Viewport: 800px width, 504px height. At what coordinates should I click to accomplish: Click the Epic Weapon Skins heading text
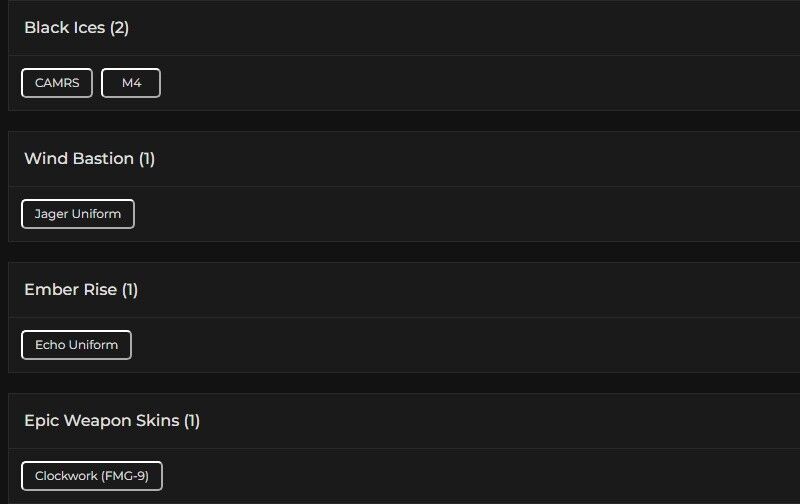(x=101, y=421)
